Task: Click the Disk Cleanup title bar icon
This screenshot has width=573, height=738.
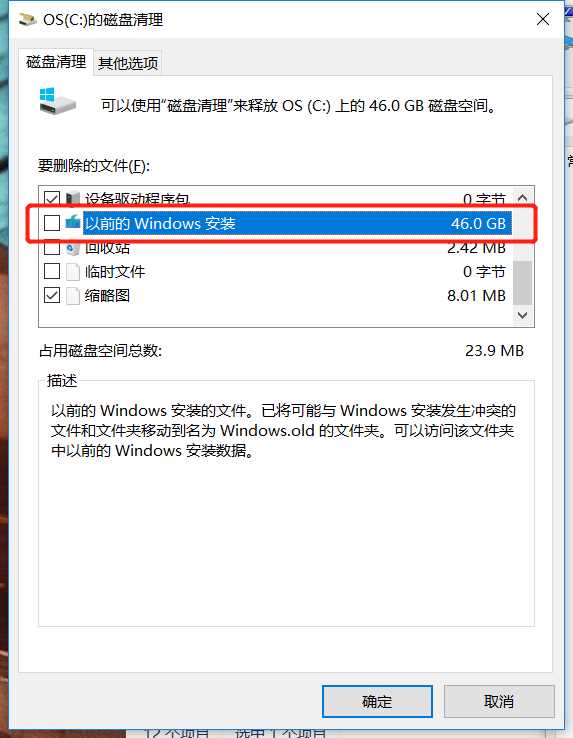Action: pyautogui.click(x=27, y=20)
